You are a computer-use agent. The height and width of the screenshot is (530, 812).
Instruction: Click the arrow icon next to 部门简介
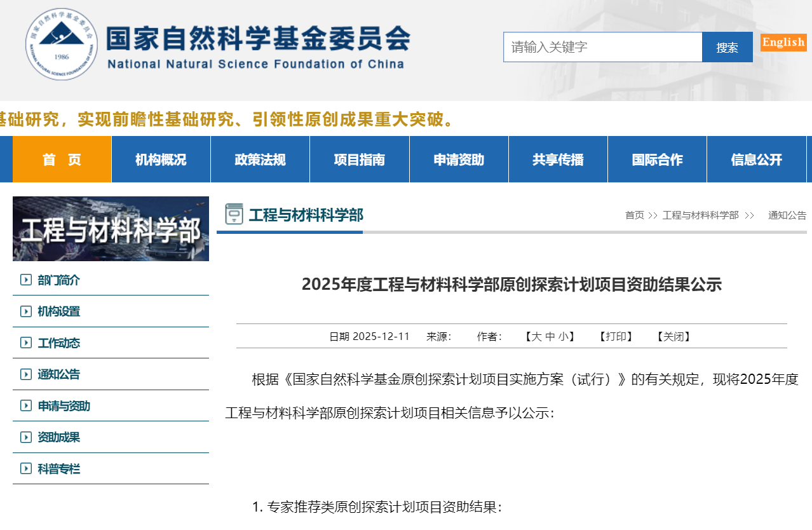point(26,280)
